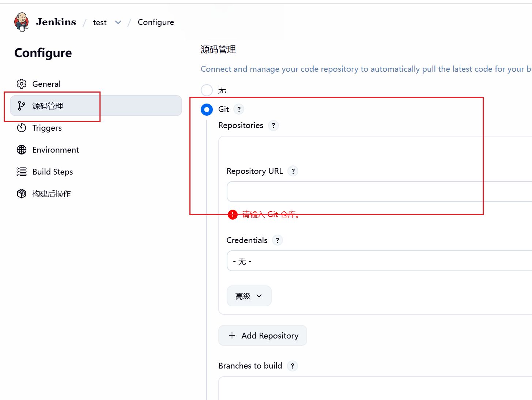532x400 pixels.
Task: Open help for Repositories
Action: [x=273, y=126]
